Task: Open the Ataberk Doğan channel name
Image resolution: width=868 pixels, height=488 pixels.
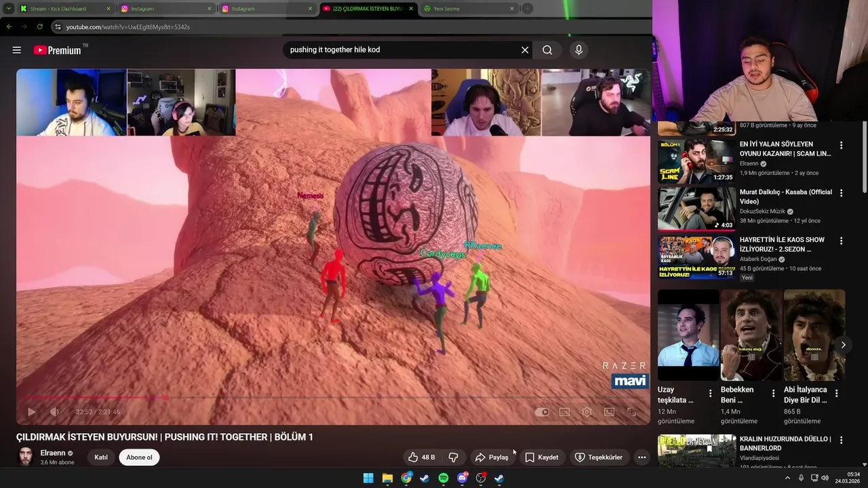Action: (759, 259)
